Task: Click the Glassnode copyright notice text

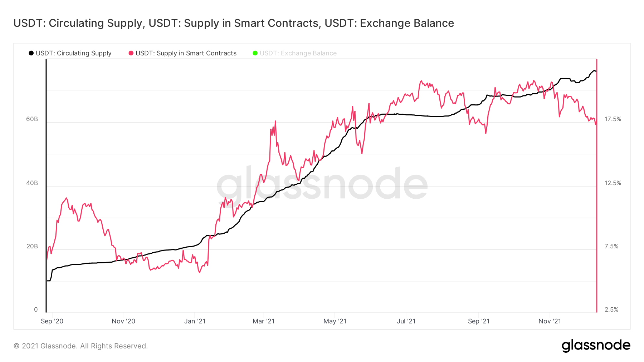Action: click(80, 346)
